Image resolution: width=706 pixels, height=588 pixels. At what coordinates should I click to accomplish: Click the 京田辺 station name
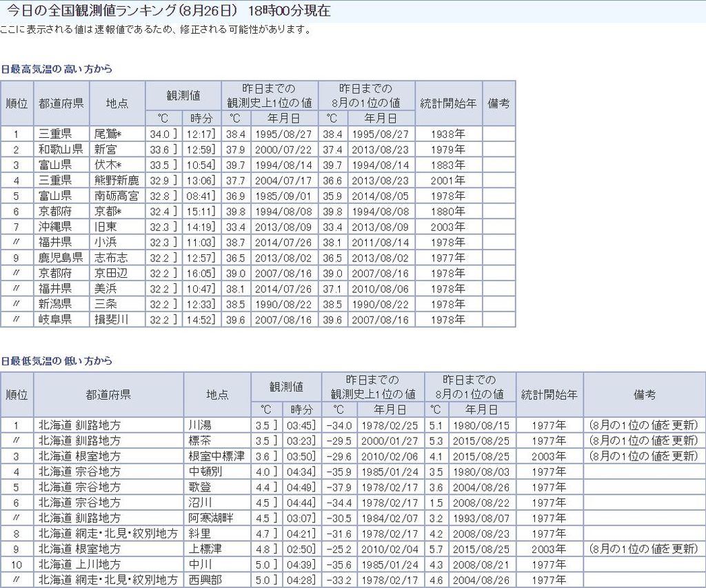[111, 273]
